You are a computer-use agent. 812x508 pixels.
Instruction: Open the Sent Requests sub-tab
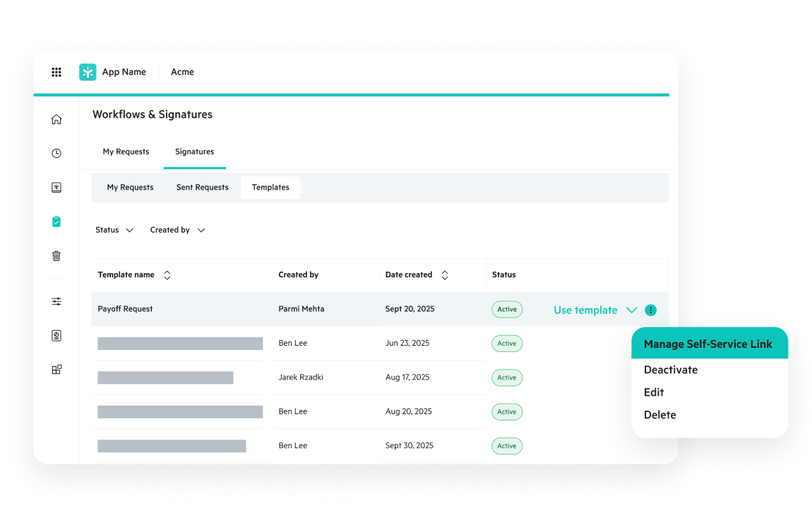pyautogui.click(x=202, y=187)
